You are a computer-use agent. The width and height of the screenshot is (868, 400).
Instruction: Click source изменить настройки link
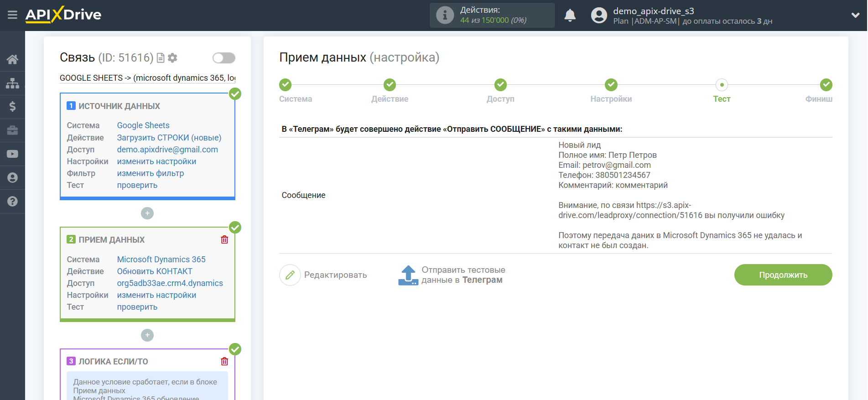[x=156, y=161]
